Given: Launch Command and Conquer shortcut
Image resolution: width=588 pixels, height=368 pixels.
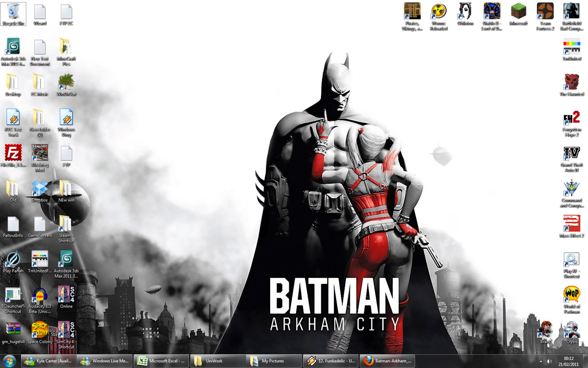Looking at the screenshot, I should (x=572, y=193).
